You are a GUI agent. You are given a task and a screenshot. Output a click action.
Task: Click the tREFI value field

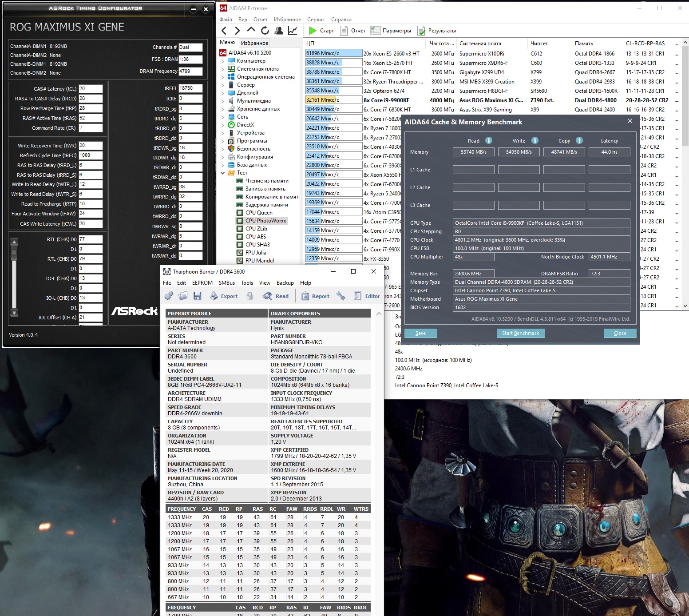point(190,88)
